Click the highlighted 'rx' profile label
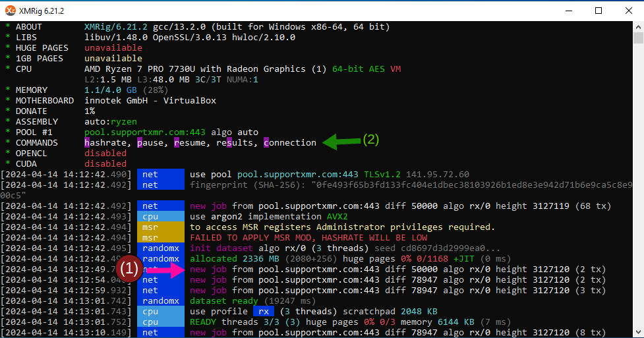644x338 pixels. [x=264, y=312]
